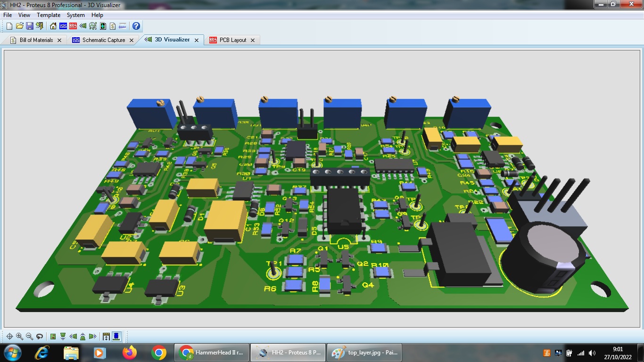Zoom out using the magnifier minus icon
The image size is (644, 362).
(29, 337)
